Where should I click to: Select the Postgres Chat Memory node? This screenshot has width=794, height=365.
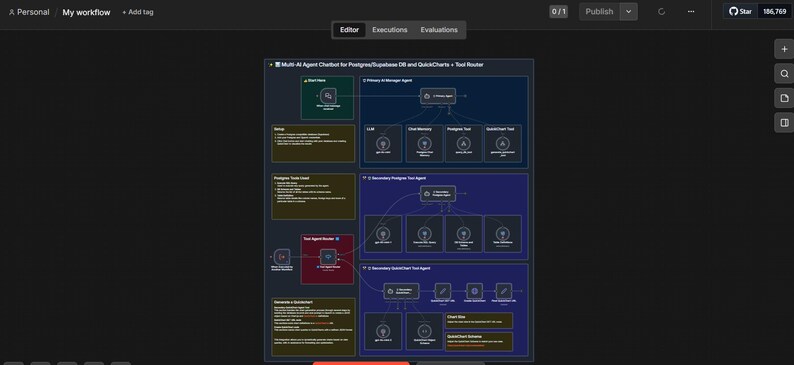tap(424, 143)
